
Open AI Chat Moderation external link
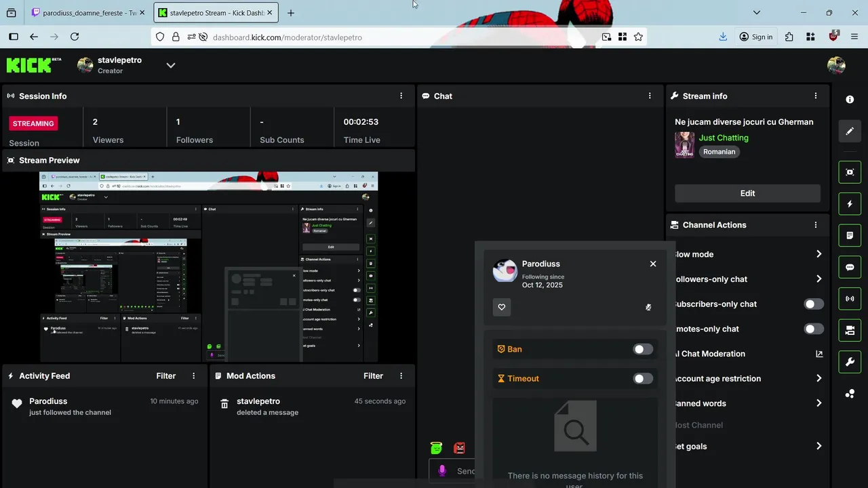[819, 354]
